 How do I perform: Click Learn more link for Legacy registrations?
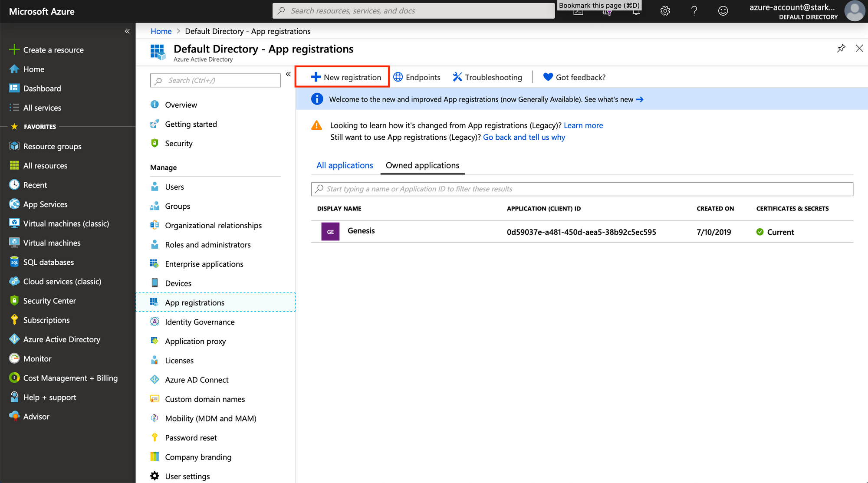(583, 125)
